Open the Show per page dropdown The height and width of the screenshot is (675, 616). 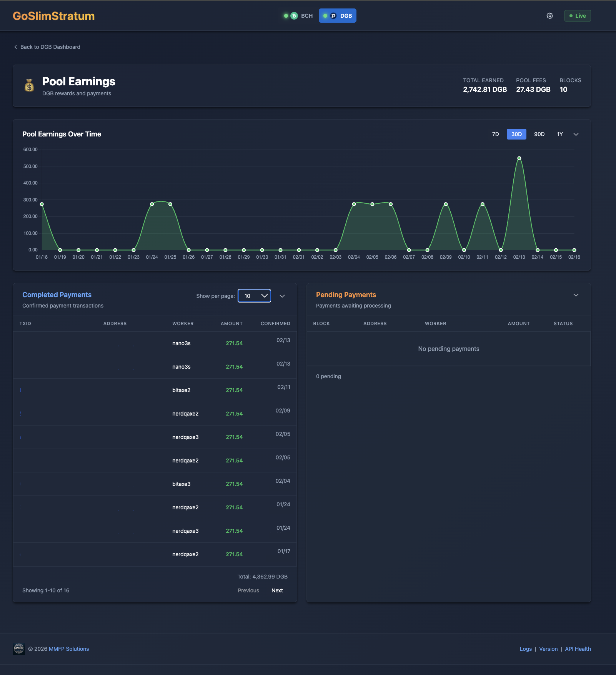pos(254,296)
